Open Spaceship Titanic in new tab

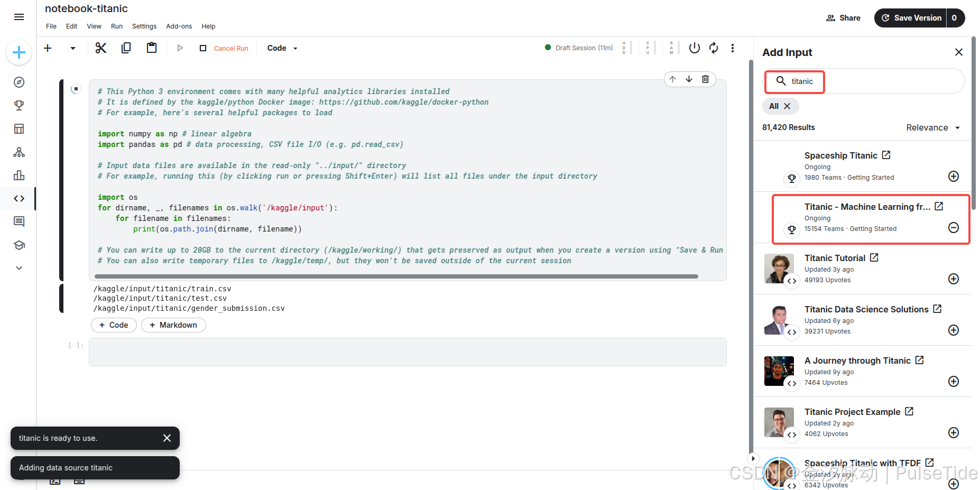886,155
